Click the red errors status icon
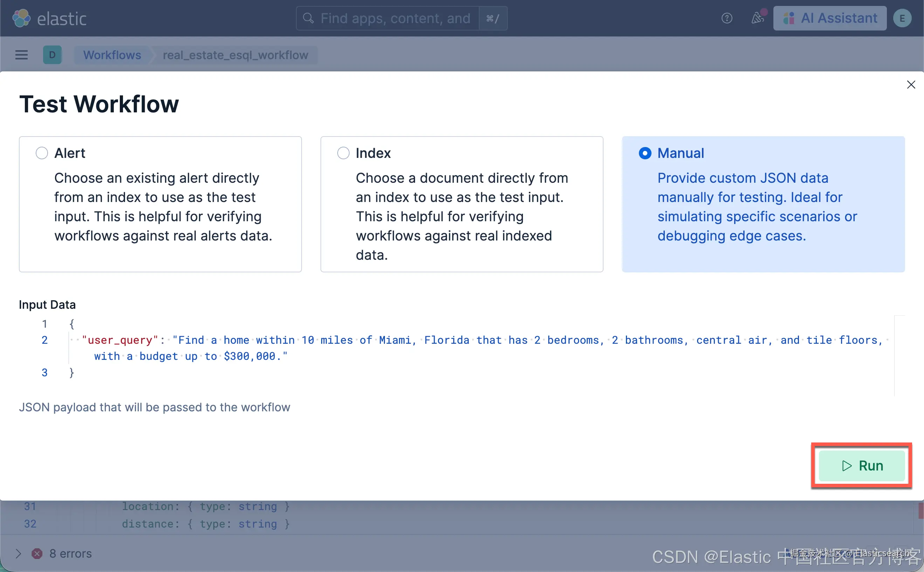Screen dimensions: 924x572 click(37, 553)
